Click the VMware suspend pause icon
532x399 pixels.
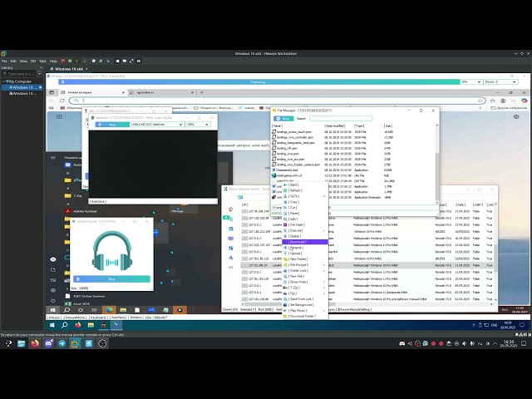[x=70, y=61]
